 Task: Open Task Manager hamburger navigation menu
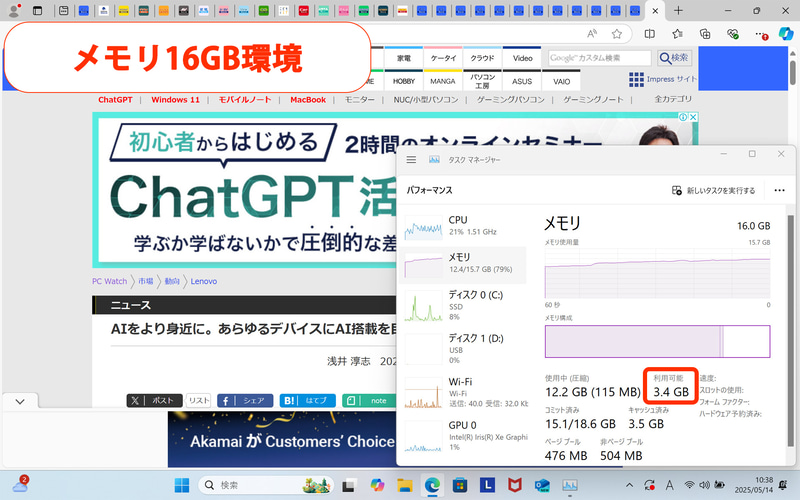(411, 160)
